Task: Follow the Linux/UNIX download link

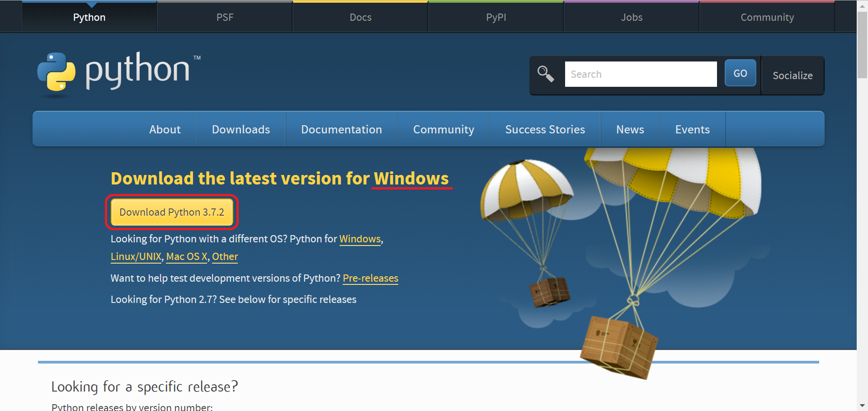Action: point(136,256)
